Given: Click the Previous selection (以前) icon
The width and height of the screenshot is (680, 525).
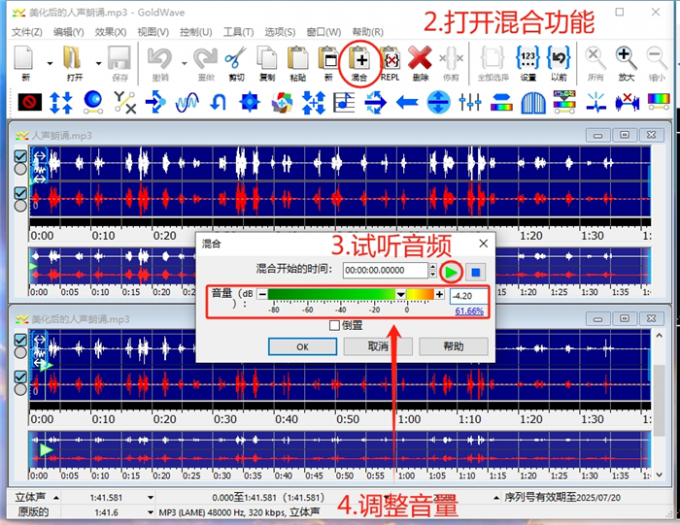Looking at the screenshot, I should tap(559, 58).
